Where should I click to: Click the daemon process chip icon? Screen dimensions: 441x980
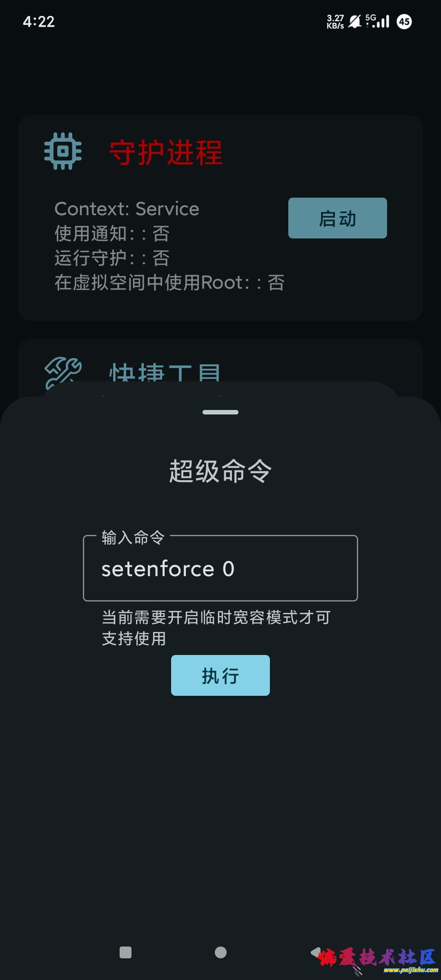(63, 151)
